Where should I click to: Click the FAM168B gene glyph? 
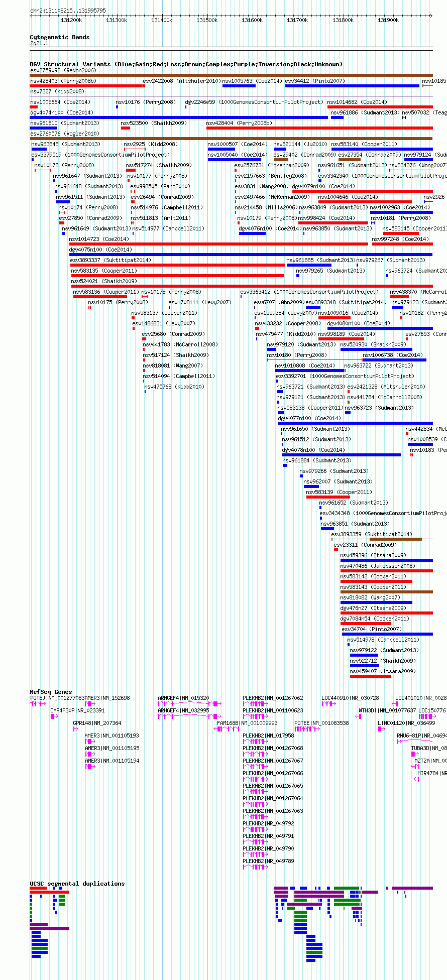tap(227, 729)
